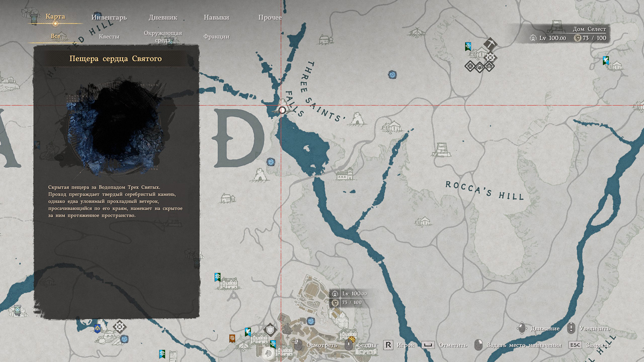The image size is (644, 362).
Task: Click the gear marker below the pickaxe
Action: (490, 58)
